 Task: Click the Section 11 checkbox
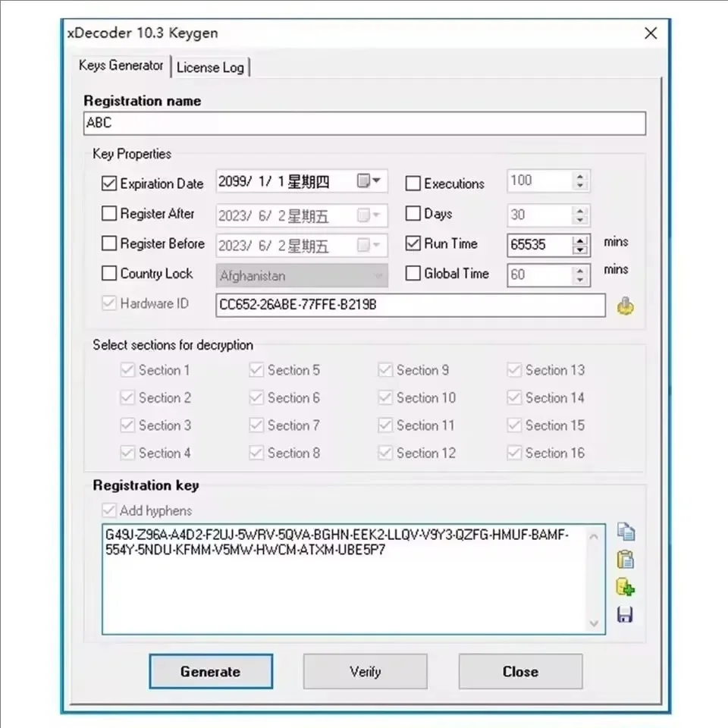click(x=385, y=425)
